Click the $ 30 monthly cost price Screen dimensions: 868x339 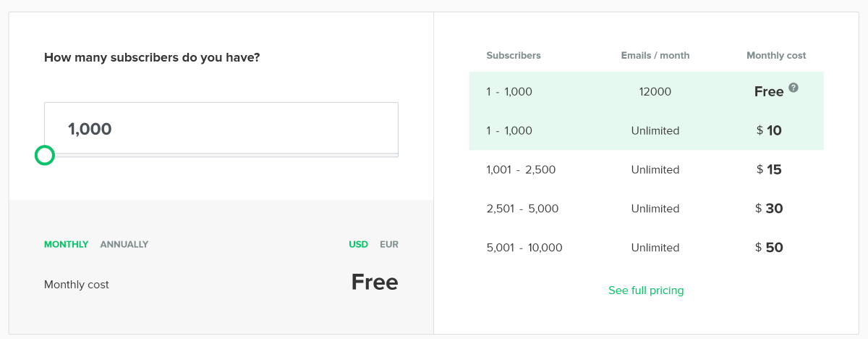tap(770, 209)
